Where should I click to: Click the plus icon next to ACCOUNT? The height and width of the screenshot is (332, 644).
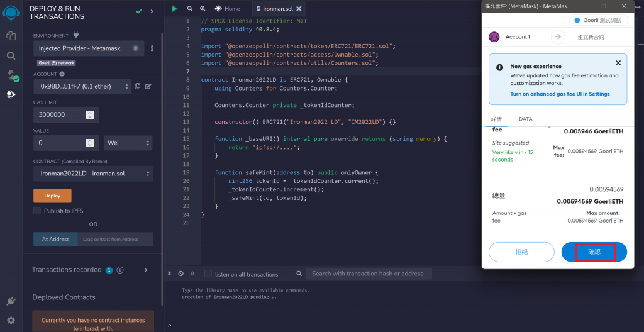[62, 74]
